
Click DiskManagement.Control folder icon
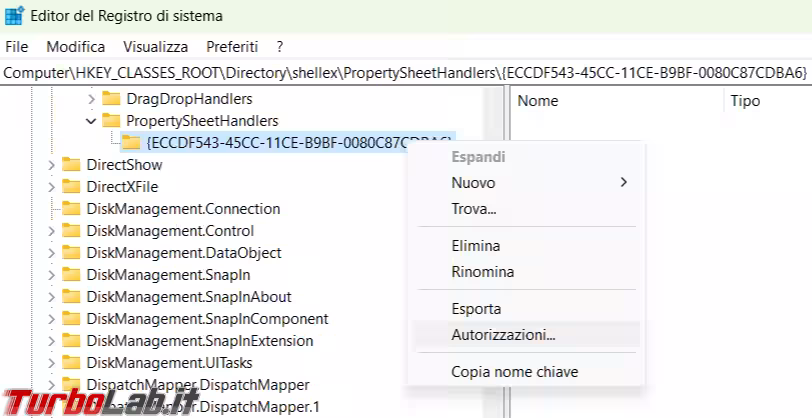pos(71,230)
